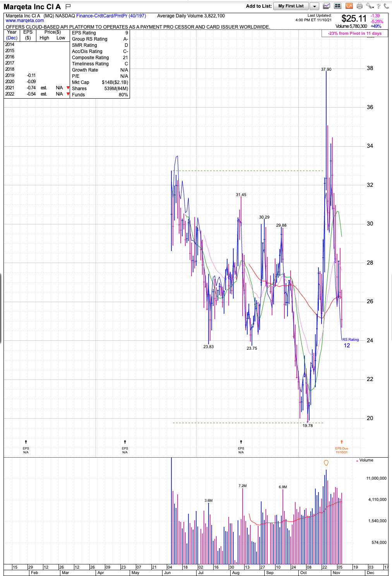Click the 23.75 price low label
The width and height of the screenshot is (392, 576).
(x=252, y=348)
